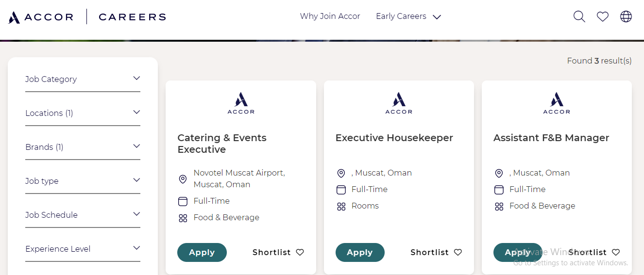Click the location pin icon on the Assistant F&B Manager card

coord(499,173)
